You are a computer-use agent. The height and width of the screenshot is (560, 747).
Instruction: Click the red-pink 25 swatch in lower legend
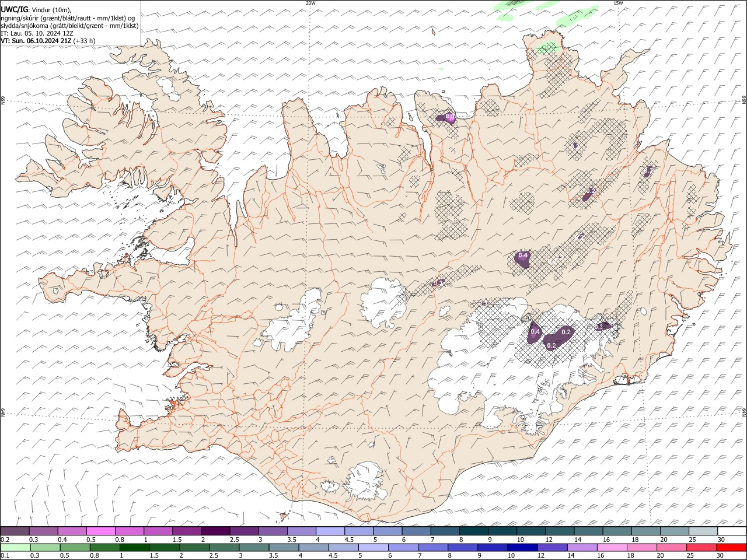point(701,547)
